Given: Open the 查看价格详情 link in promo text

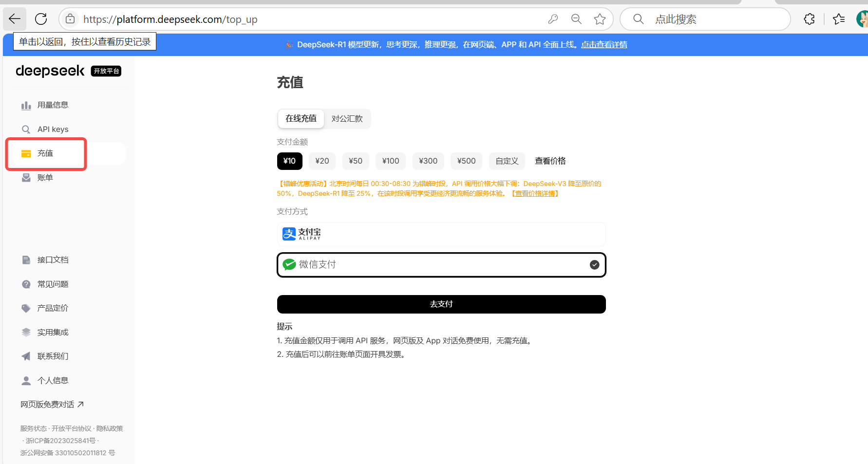Looking at the screenshot, I should 535,194.
